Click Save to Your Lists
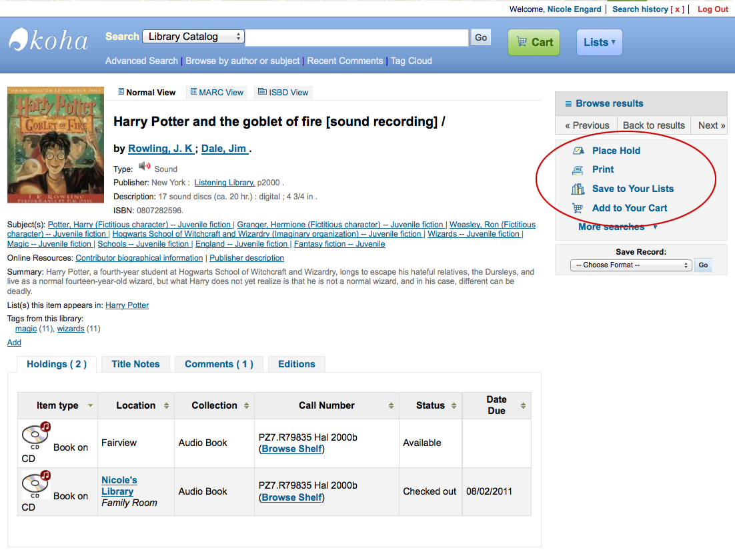735x560 pixels. click(633, 189)
